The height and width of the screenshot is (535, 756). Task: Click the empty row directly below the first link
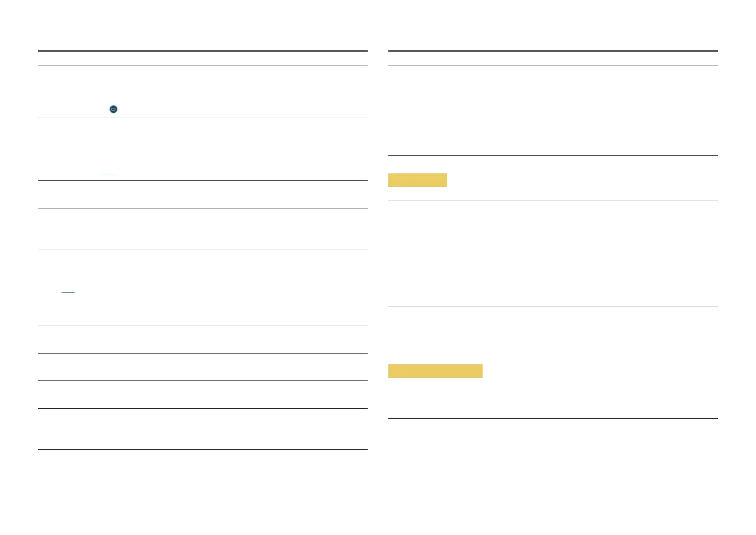pos(202,194)
